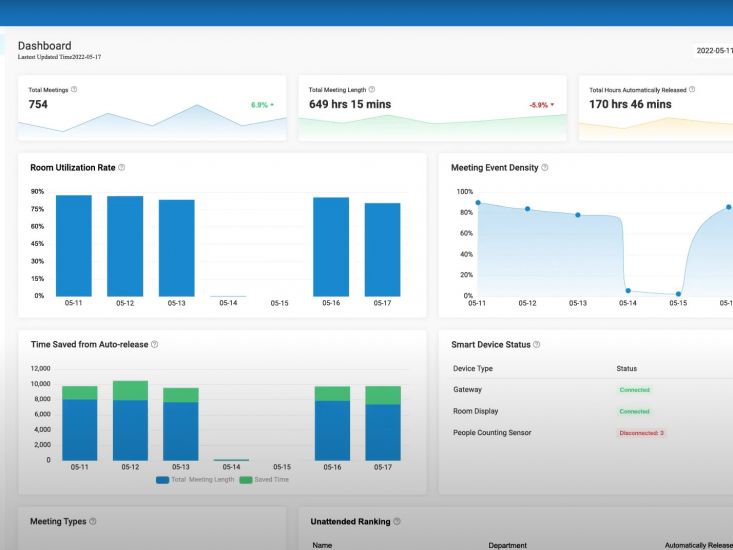Click the Unattended Ranking info icon
Screen dimensions: 733x550
[398, 521]
